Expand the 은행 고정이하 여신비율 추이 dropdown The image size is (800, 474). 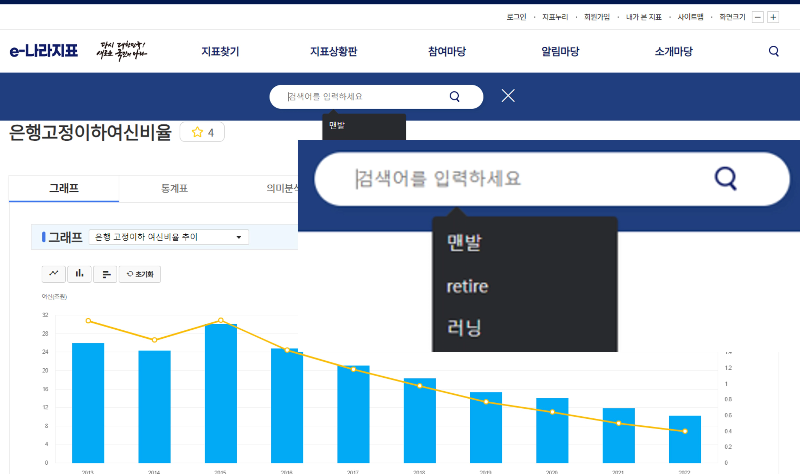pos(169,237)
